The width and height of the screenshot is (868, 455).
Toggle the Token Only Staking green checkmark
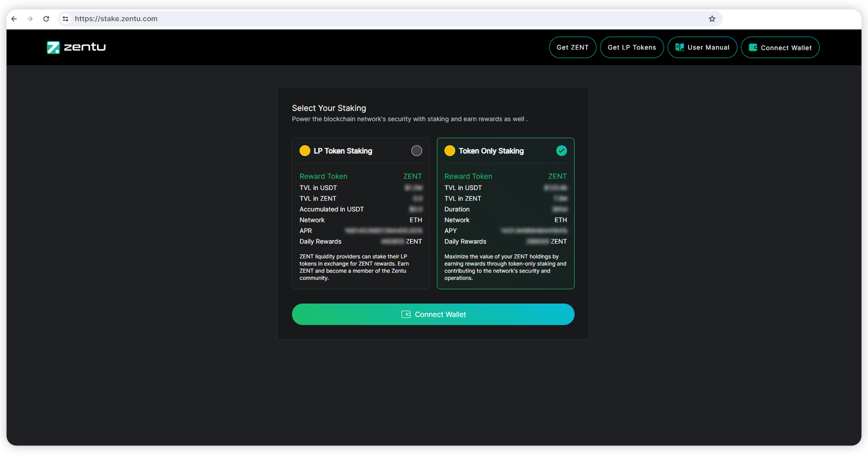(x=561, y=151)
